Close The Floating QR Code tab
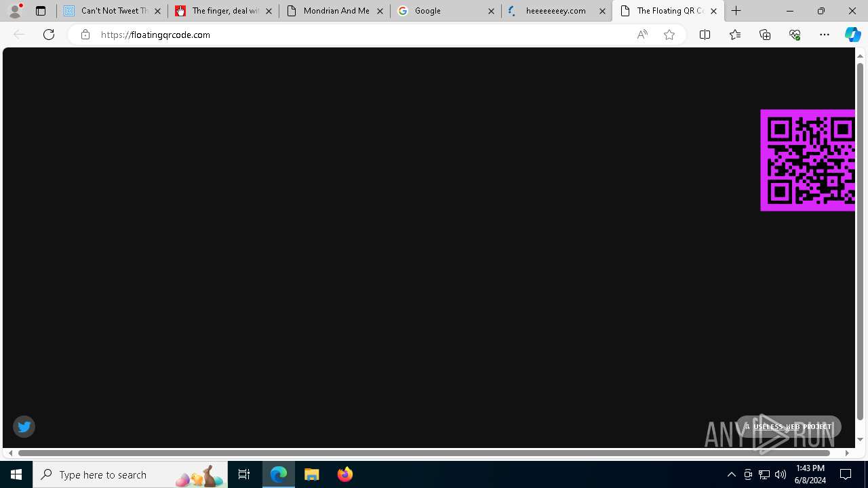Viewport: 868px width, 488px height. pos(713,11)
